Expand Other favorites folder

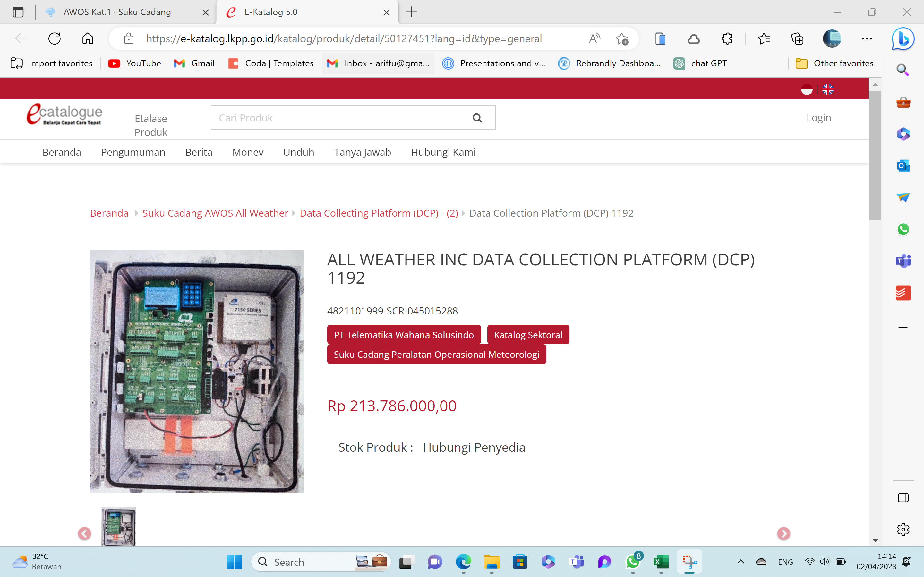click(x=835, y=63)
